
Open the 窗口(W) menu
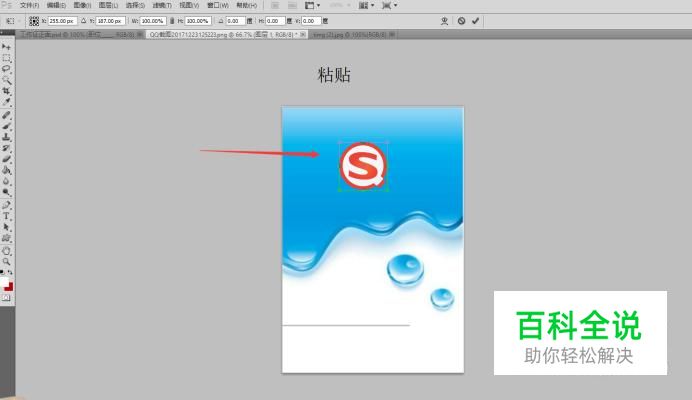[x=218, y=5]
